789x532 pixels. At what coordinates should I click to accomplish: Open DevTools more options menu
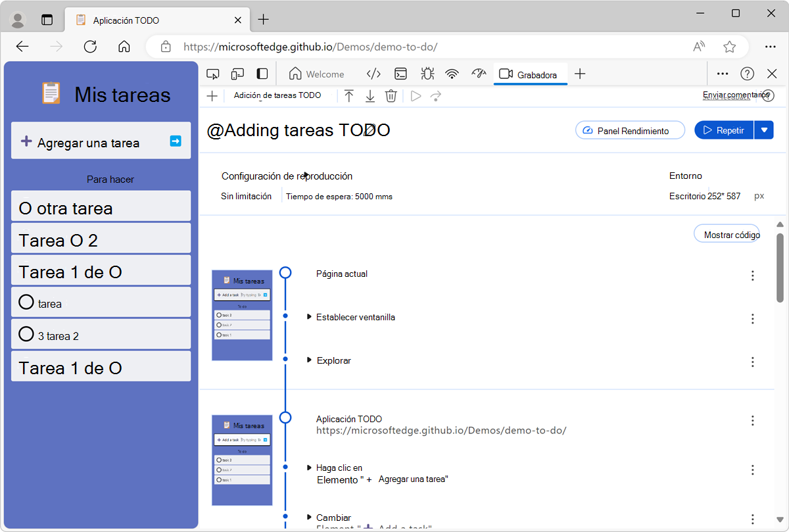(723, 74)
